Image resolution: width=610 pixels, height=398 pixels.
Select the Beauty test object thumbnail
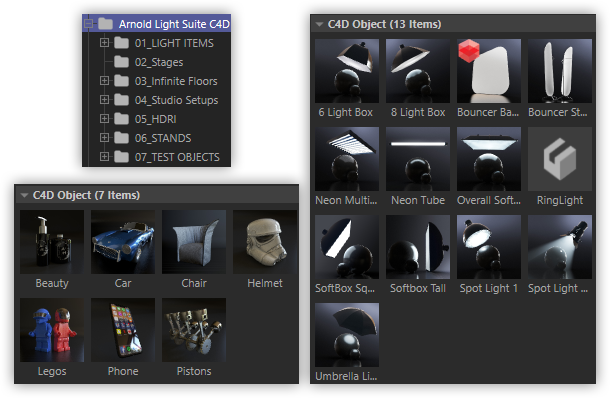52,242
